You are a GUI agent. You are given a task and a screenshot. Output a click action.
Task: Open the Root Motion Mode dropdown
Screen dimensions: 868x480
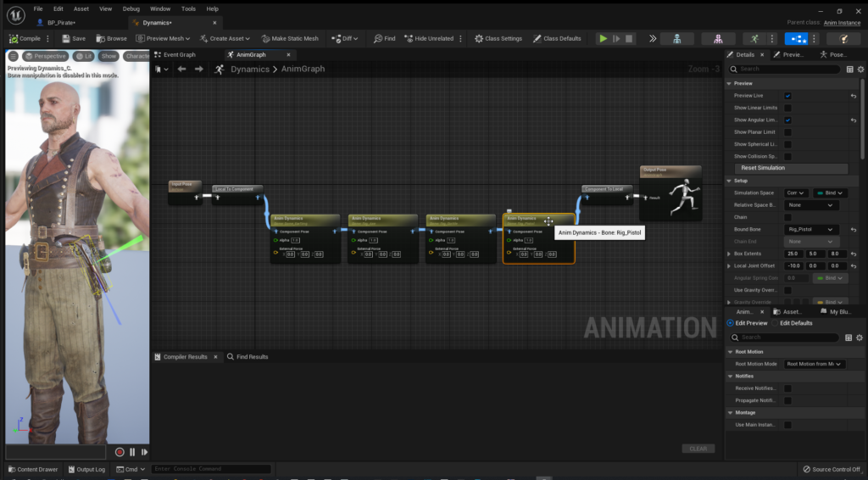(x=815, y=364)
